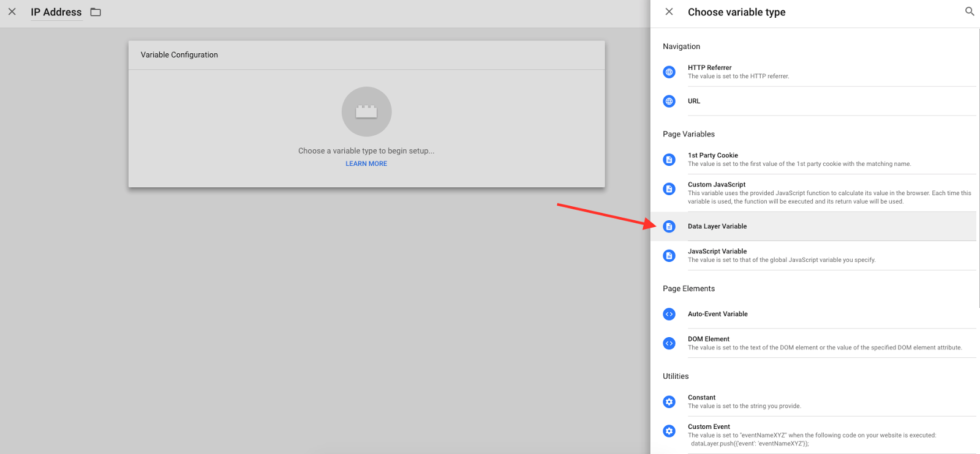This screenshot has width=980, height=454.
Task: Choose Custom Event variable type
Action: pos(813,435)
